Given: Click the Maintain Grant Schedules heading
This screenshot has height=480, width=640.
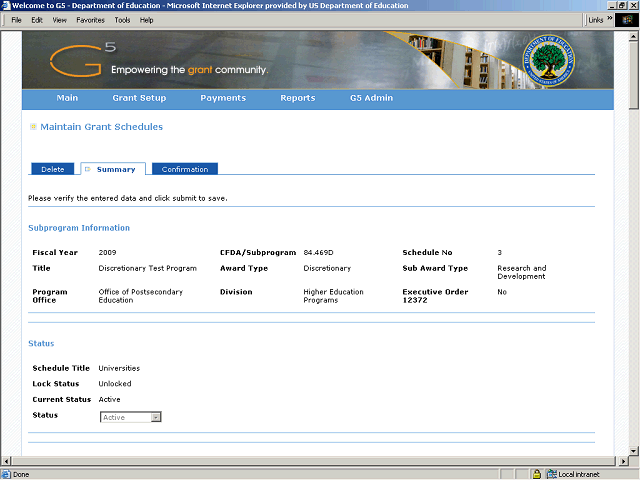Looking at the screenshot, I should point(101,127).
